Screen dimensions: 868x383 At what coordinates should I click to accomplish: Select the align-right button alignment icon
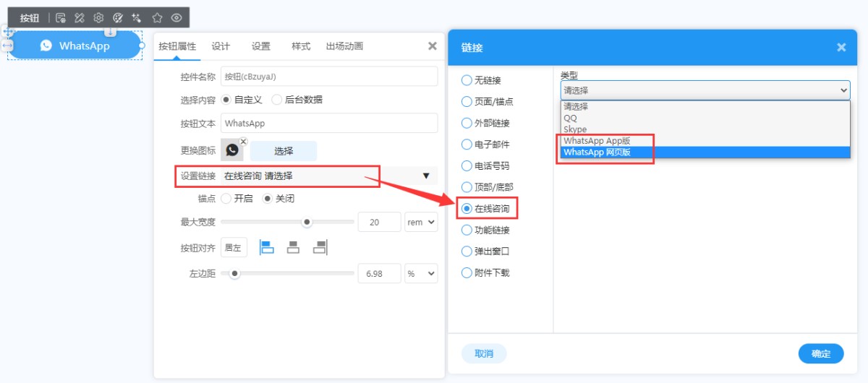point(320,247)
